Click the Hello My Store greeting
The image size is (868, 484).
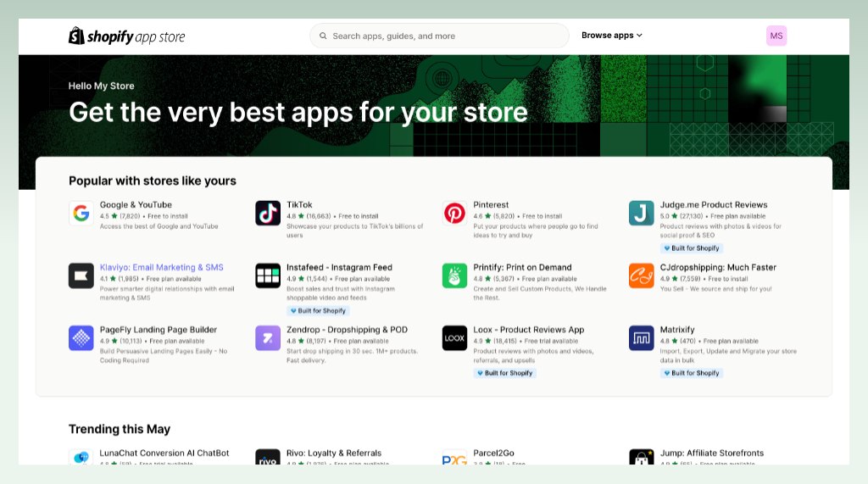(102, 86)
